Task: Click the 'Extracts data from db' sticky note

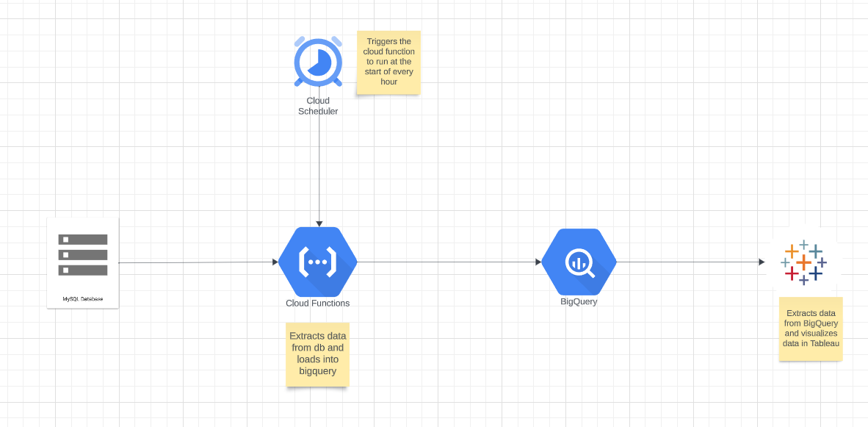Action: (317, 354)
